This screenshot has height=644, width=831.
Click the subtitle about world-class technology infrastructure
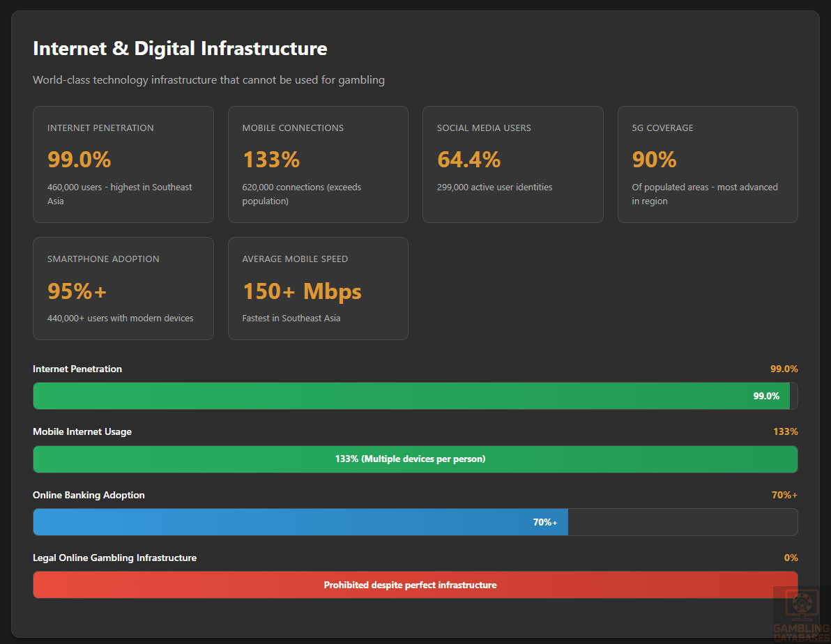point(208,80)
